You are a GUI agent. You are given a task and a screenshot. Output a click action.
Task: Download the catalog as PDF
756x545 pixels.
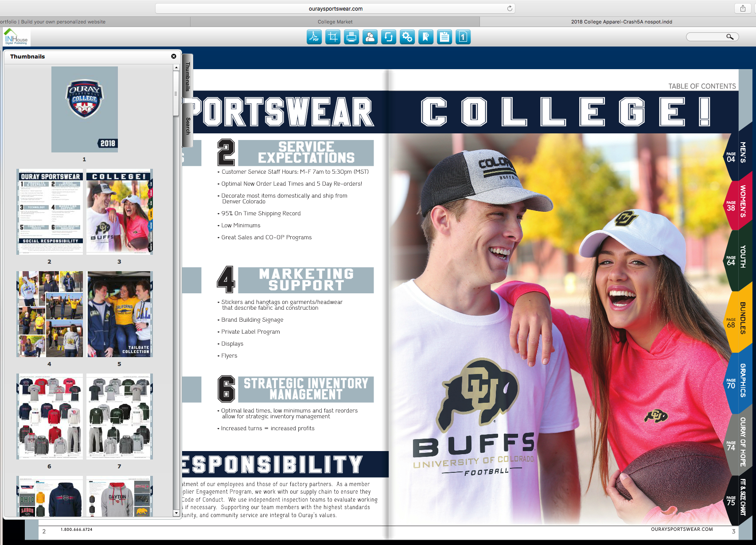tap(314, 37)
